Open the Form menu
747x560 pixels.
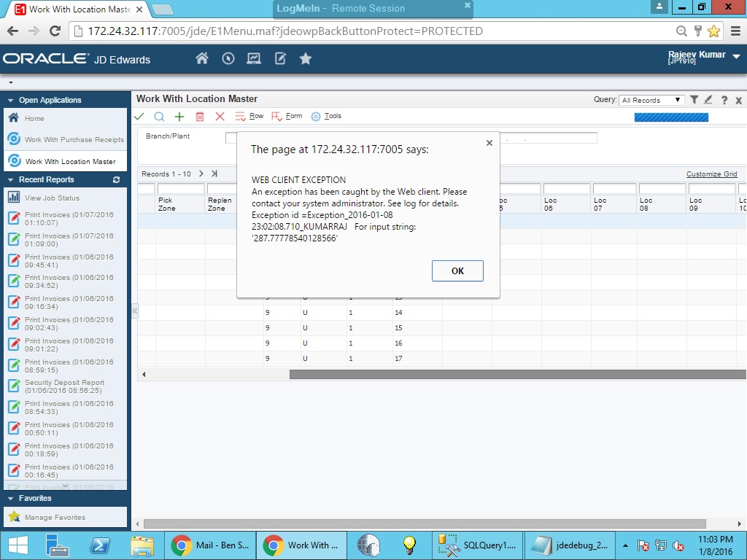(x=287, y=116)
